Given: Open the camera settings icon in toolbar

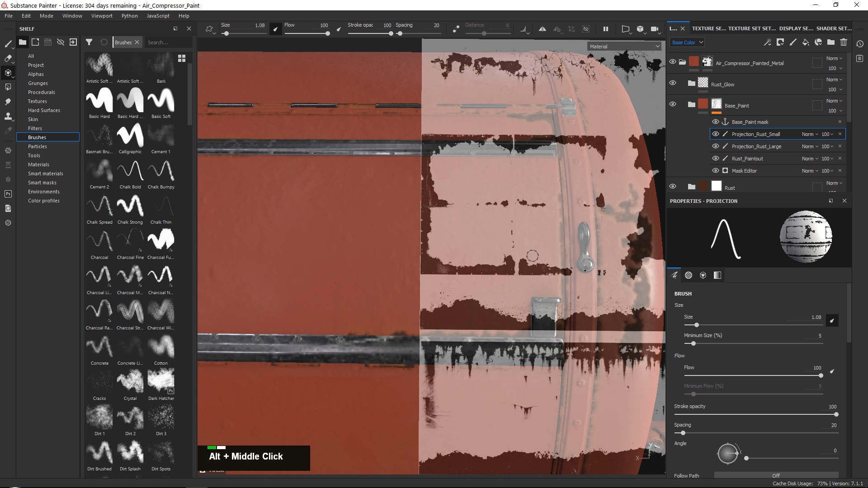Looking at the screenshot, I should pyautogui.click(x=655, y=29).
